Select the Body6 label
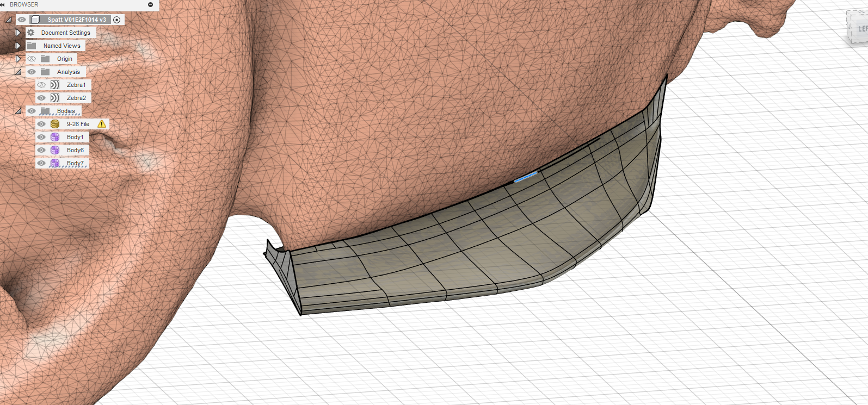Image resolution: width=868 pixels, height=405 pixels. pos(75,150)
